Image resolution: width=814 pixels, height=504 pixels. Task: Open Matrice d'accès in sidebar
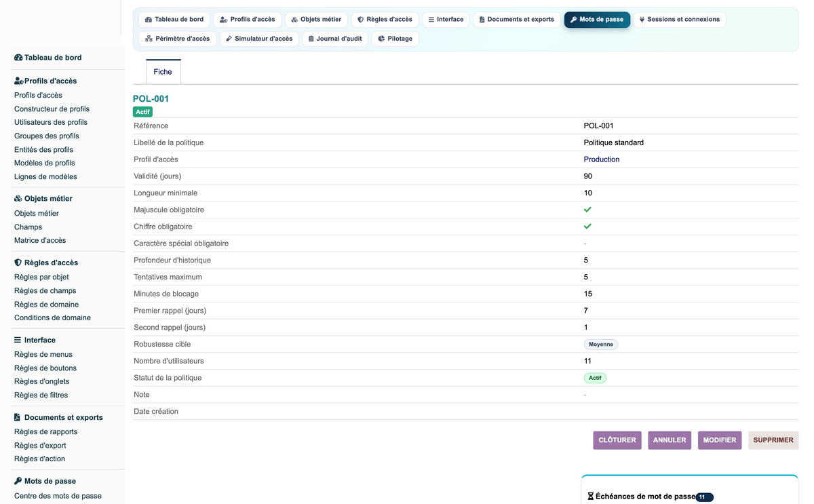coord(40,241)
